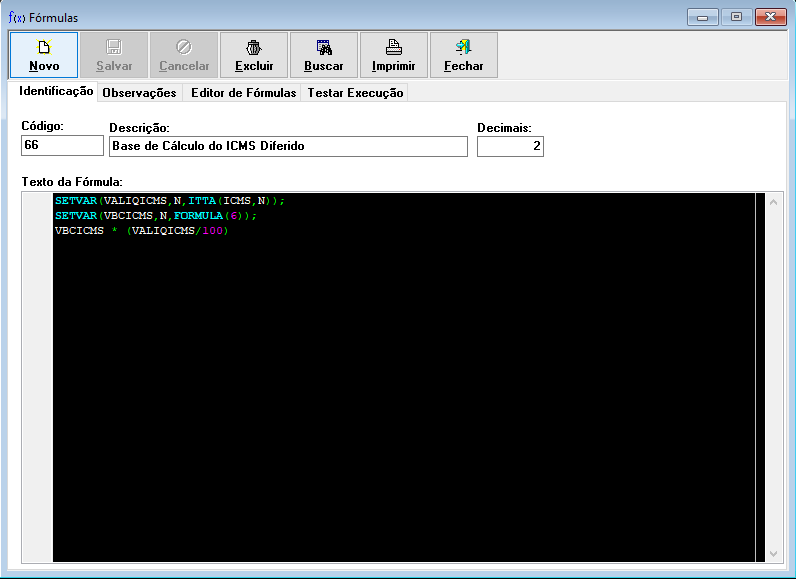Open the Observações tab
The image size is (796, 579).
click(139, 93)
